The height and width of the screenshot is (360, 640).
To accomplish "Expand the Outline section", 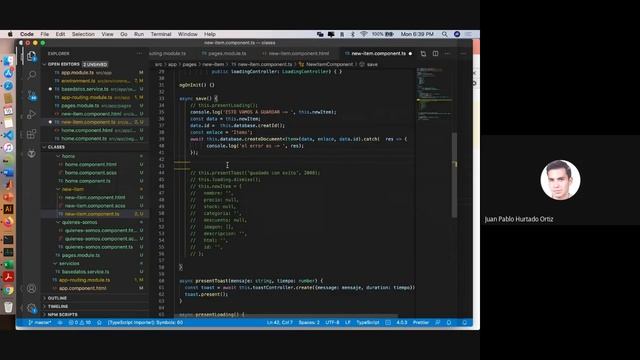I will (x=57, y=298).
